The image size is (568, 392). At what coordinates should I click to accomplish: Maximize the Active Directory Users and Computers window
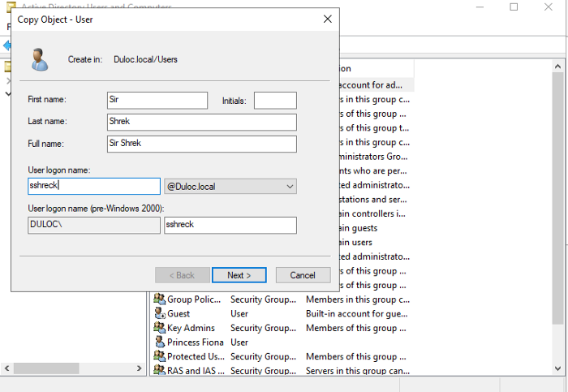pyautogui.click(x=514, y=6)
